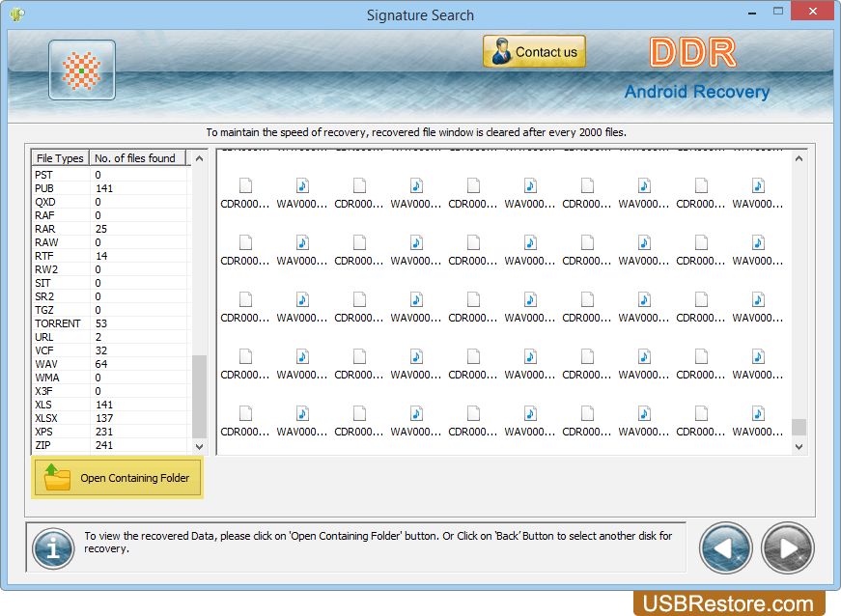The height and width of the screenshot is (616, 841).
Task: Select the RTF file type row
Action: coord(110,256)
